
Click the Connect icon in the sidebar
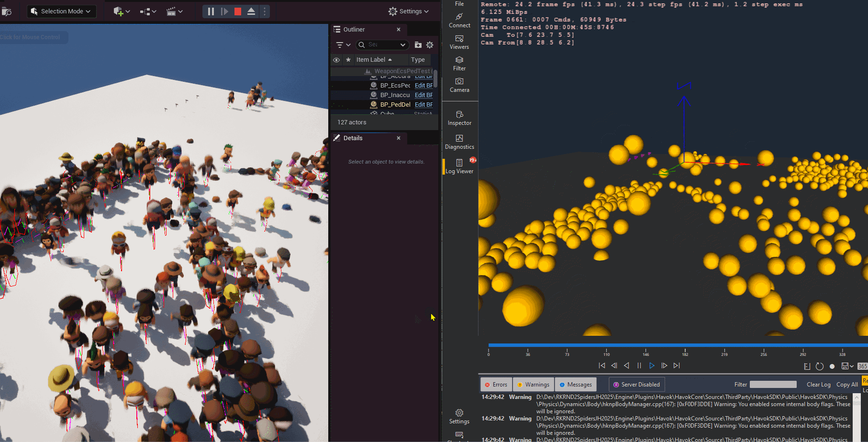point(459,20)
